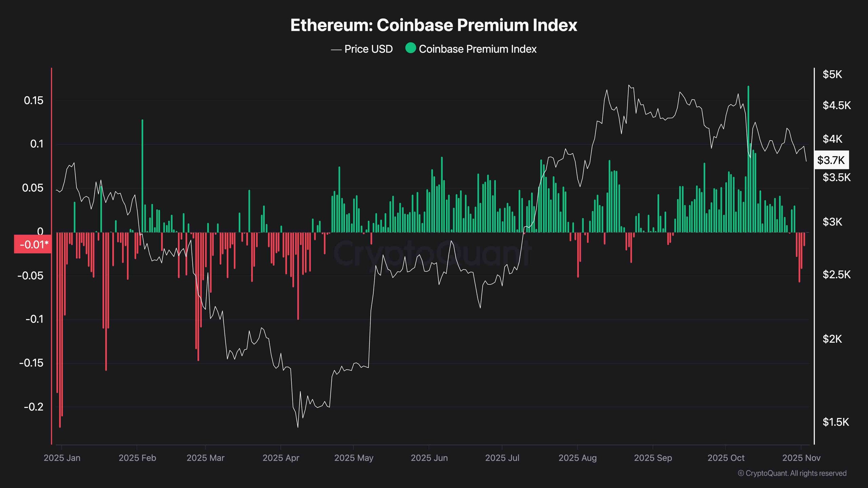Select the white $3.7K current price tag
The height and width of the screenshot is (488, 868).
831,160
